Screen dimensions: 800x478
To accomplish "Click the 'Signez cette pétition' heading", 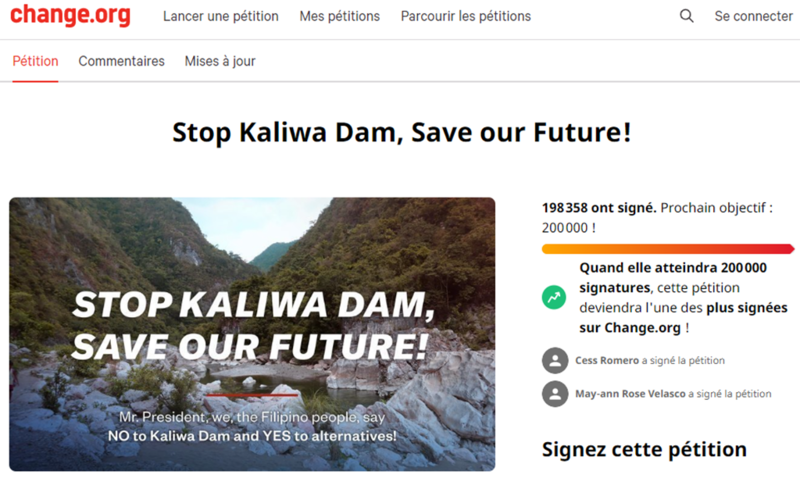I will click(644, 449).
